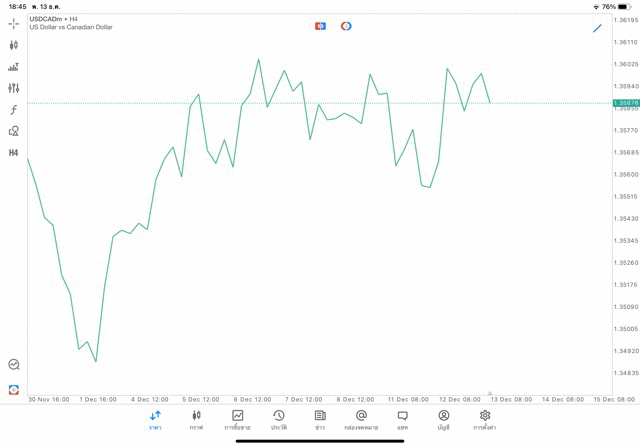Open the History tab (ประวัติ)

click(279, 419)
